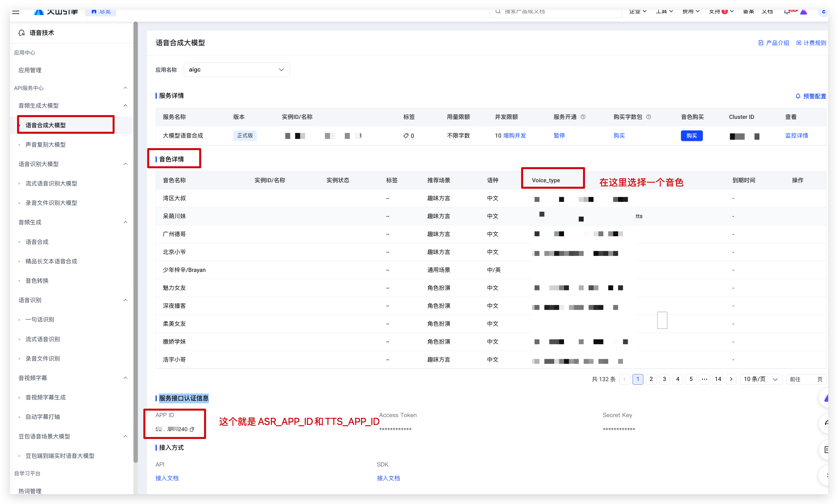Click the blue 购买 button
Image resolution: width=838 pixels, height=504 pixels.
(x=692, y=136)
